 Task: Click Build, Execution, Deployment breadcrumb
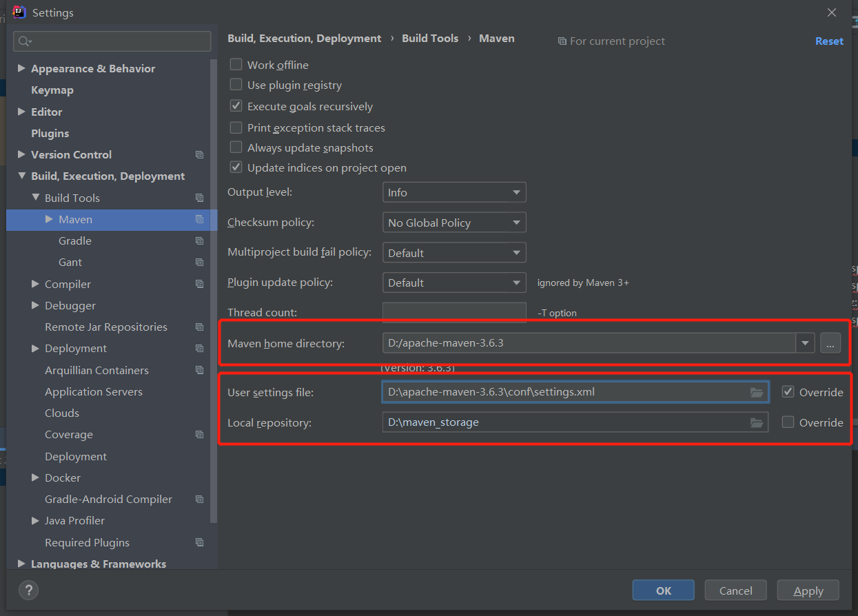pyautogui.click(x=304, y=39)
